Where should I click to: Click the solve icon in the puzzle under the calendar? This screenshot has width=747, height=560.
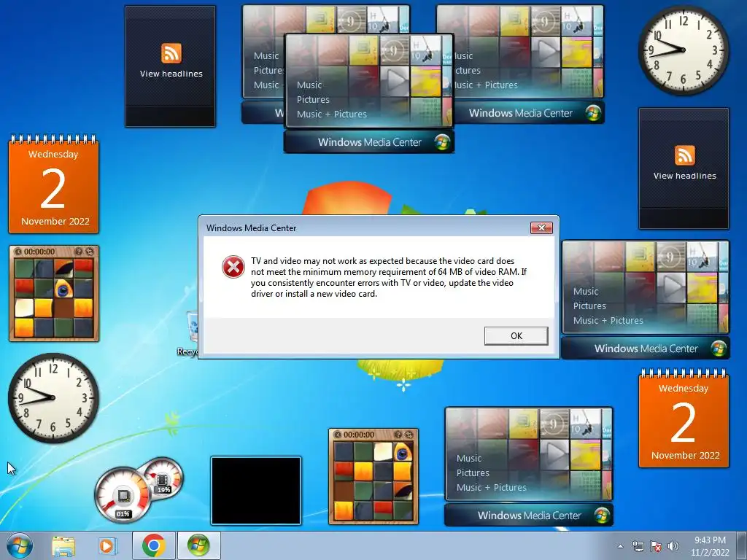pos(90,252)
